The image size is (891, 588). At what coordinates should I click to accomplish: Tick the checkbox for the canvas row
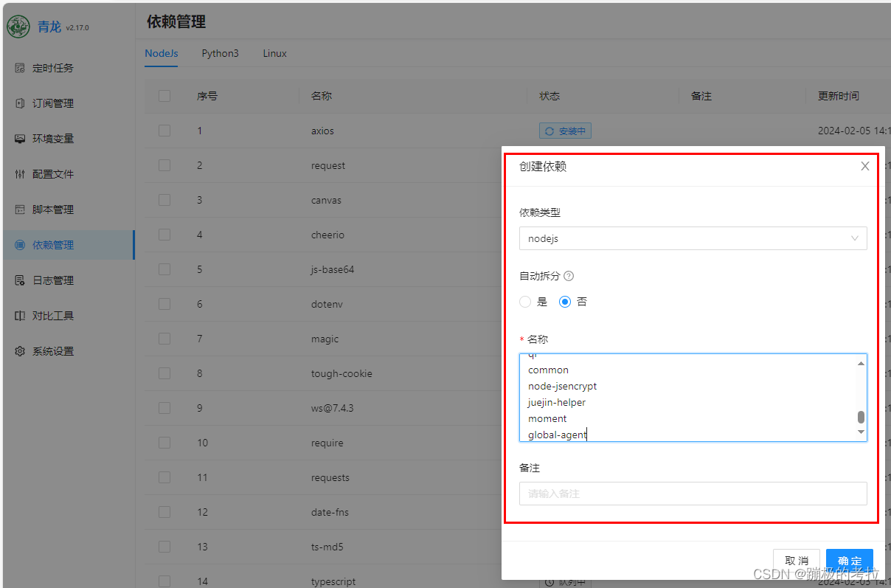coord(164,200)
